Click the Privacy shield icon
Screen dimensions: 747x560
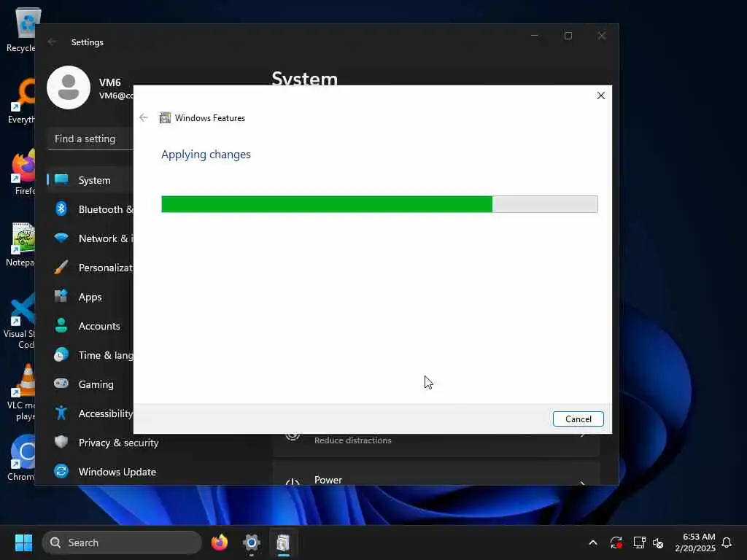click(61, 442)
